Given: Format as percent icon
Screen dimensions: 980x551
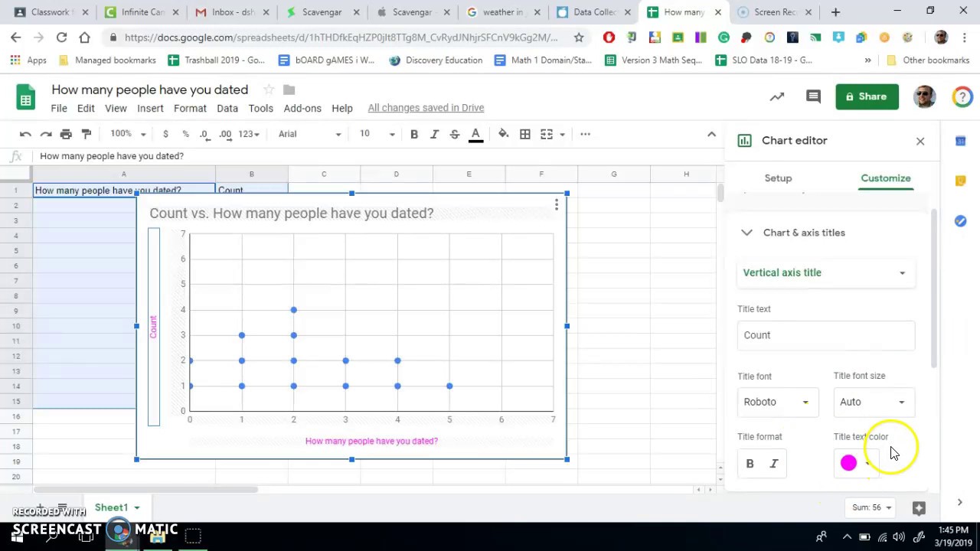Looking at the screenshot, I should coord(185,134).
